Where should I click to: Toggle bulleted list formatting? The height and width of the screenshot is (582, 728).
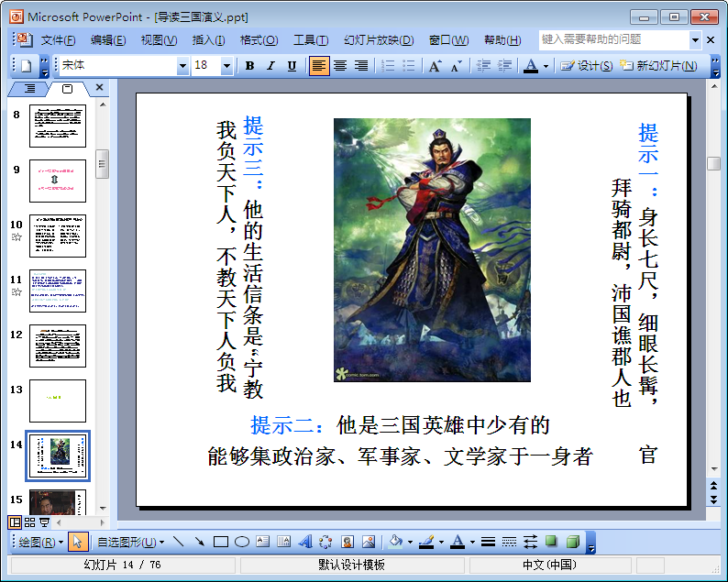409,66
